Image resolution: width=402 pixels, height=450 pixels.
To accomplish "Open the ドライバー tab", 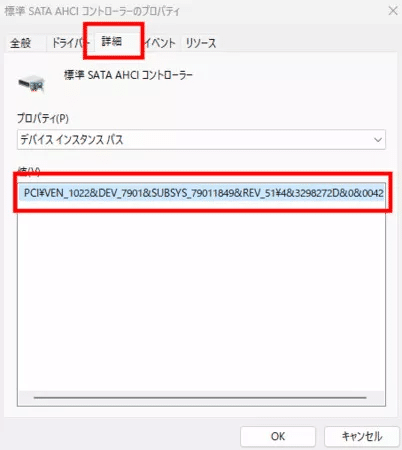I will pyautogui.click(x=70, y=43).
